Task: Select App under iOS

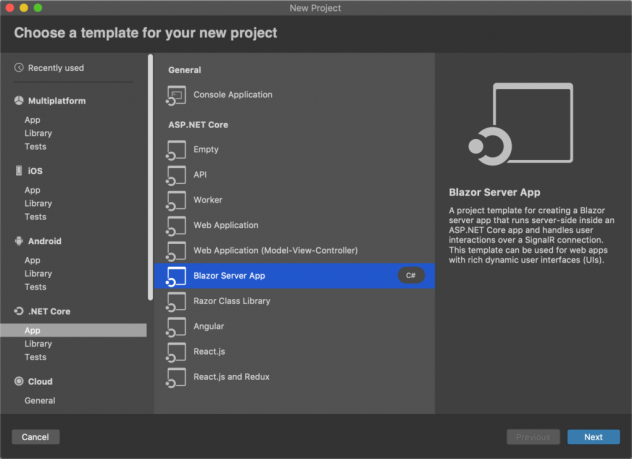Action: click(33, 190)
